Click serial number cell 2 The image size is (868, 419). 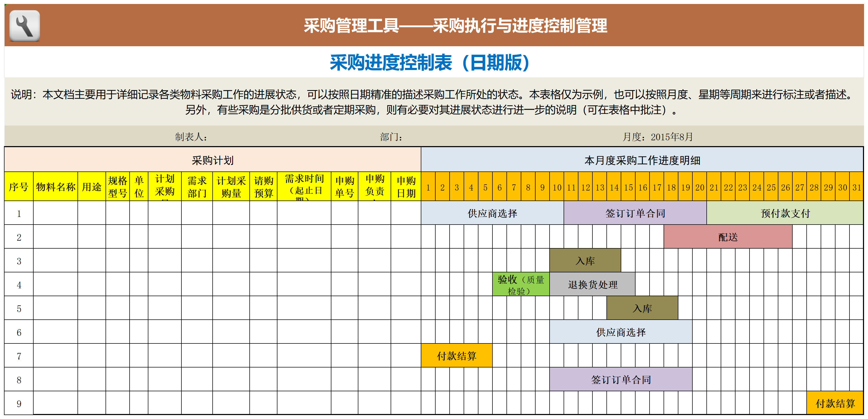pos(19,237)
